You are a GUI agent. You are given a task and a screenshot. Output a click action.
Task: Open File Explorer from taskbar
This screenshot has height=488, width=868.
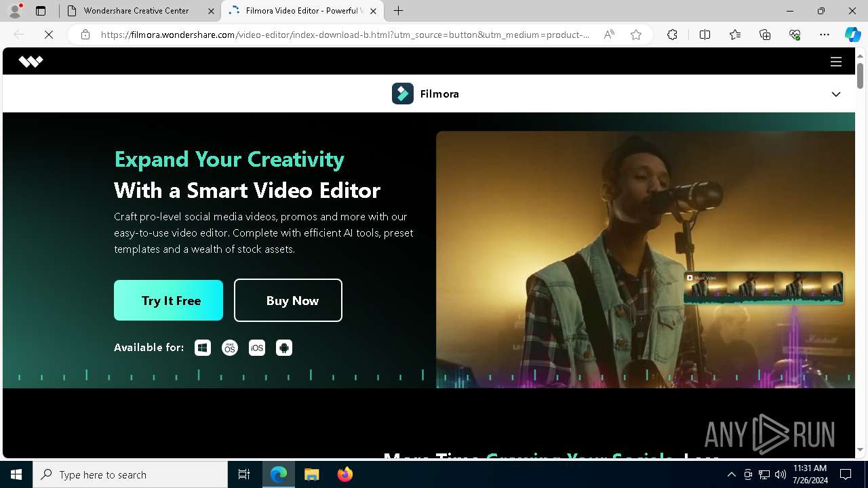pyautogui.click(x=311, y=474)
